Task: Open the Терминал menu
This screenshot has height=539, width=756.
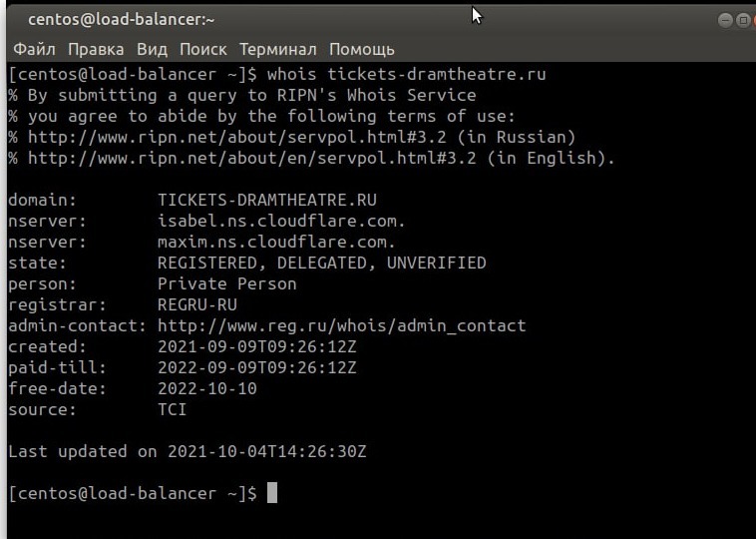Action: point(277,49)
